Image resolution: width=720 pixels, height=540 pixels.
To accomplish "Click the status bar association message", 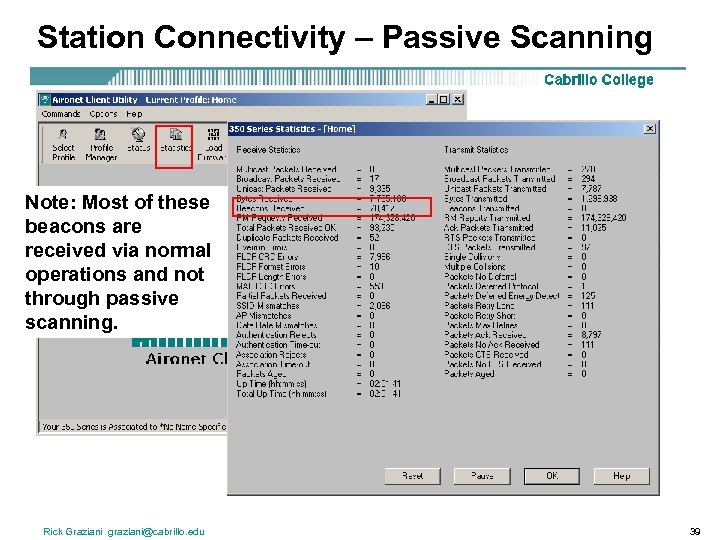I will [x=134, y=427].
